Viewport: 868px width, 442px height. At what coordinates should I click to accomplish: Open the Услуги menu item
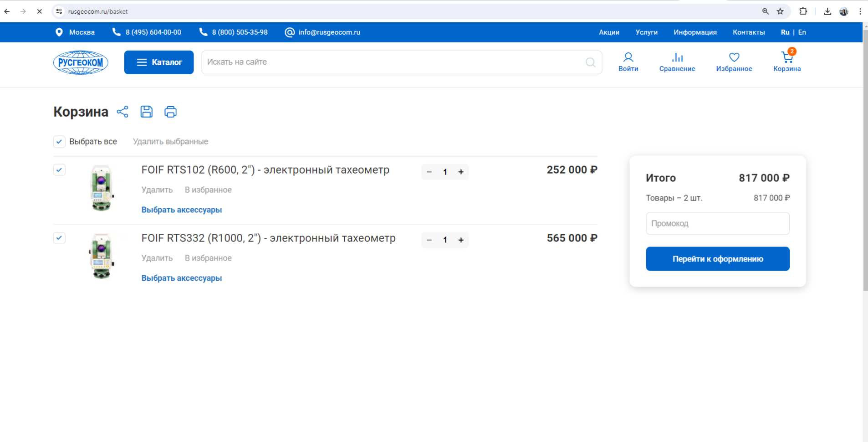(x=646, y=32)
